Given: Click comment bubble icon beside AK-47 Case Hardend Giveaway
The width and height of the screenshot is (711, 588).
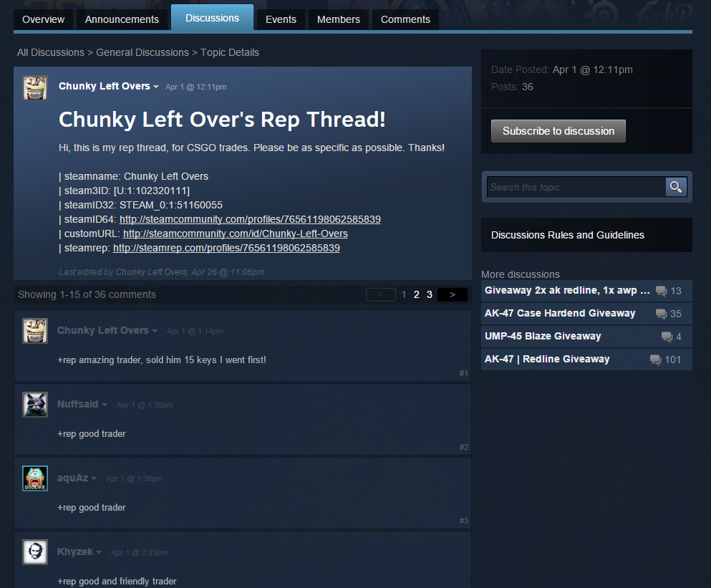Looking at the screenshot, I should [661, 314].
